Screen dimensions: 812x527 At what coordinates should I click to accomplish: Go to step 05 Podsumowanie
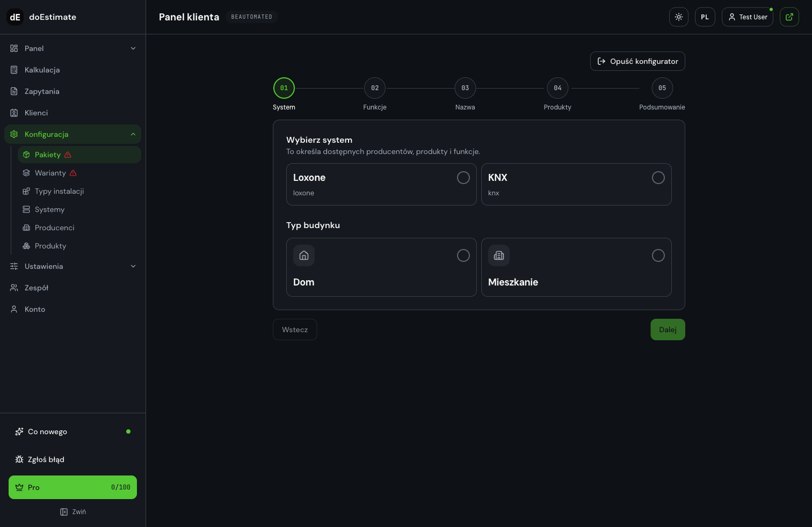(662, 88)
